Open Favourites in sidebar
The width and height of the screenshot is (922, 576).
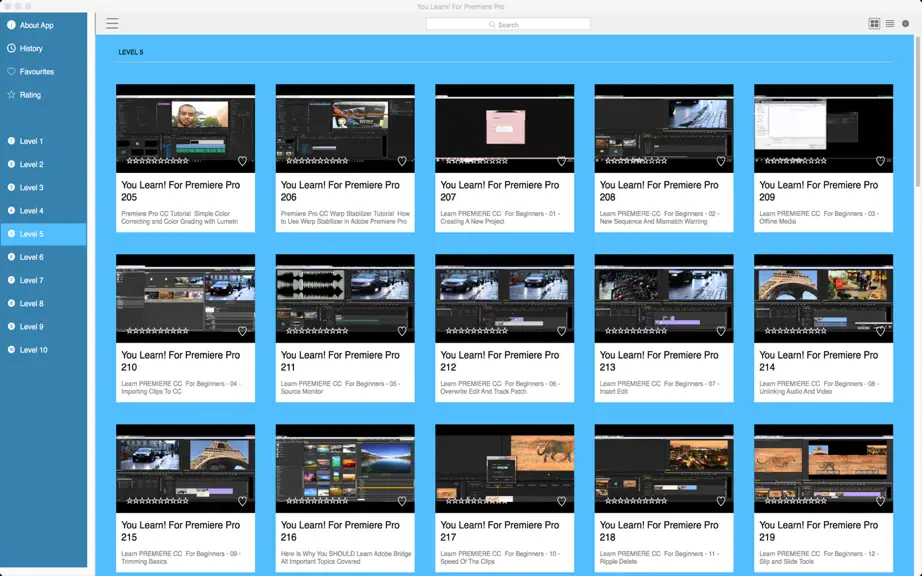[x=44, y=72]
